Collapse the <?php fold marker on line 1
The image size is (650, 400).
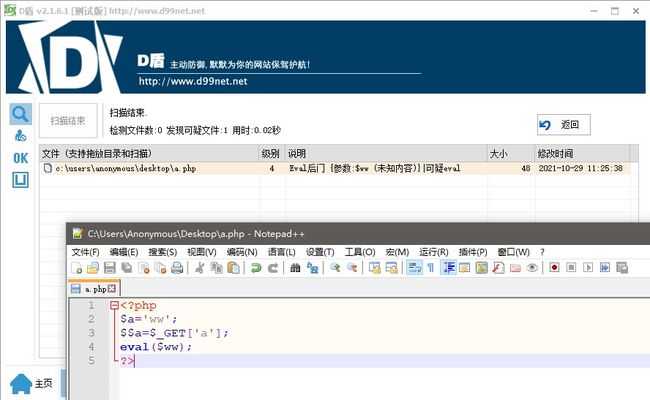(114, 305)
